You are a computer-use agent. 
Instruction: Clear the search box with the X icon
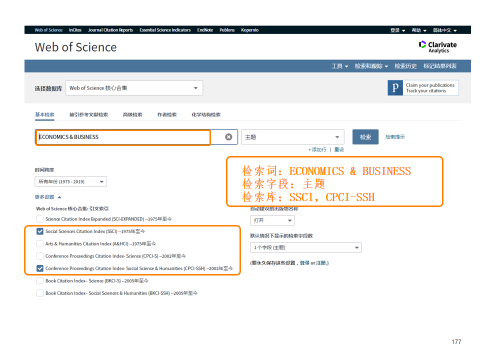(x=228, y=137)
